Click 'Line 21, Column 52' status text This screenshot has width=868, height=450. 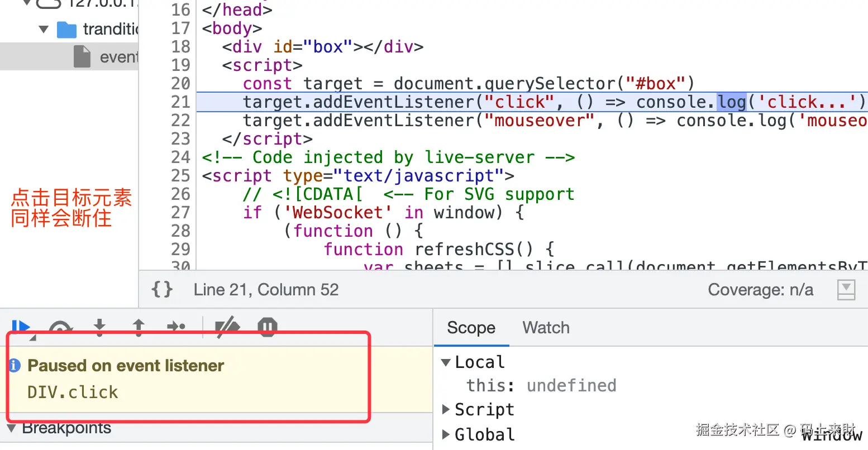(266, 289)
